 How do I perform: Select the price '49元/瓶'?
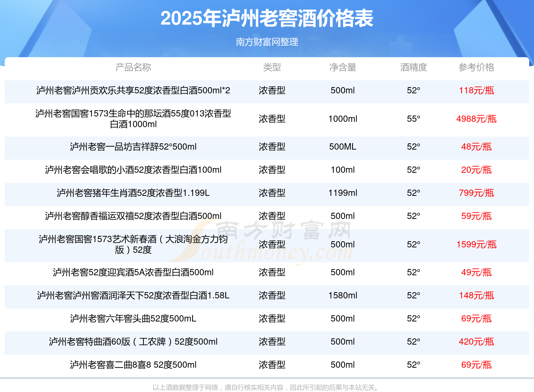[476, 272]
